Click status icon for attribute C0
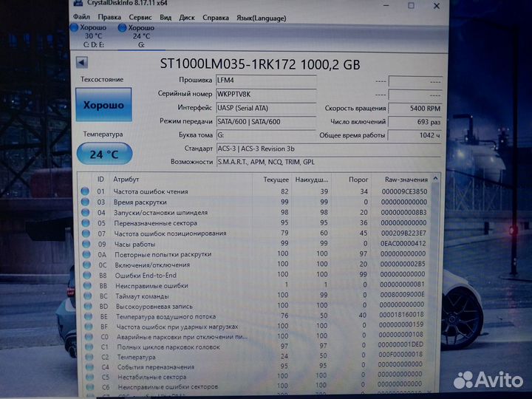532x399 pixels. [x=89, y=337]
